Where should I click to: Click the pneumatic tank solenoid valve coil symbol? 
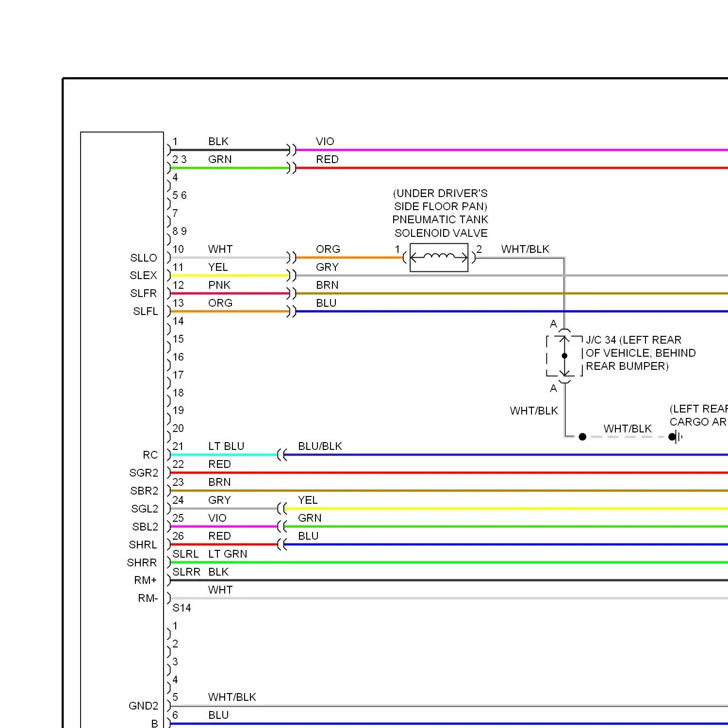pos(439,258)
